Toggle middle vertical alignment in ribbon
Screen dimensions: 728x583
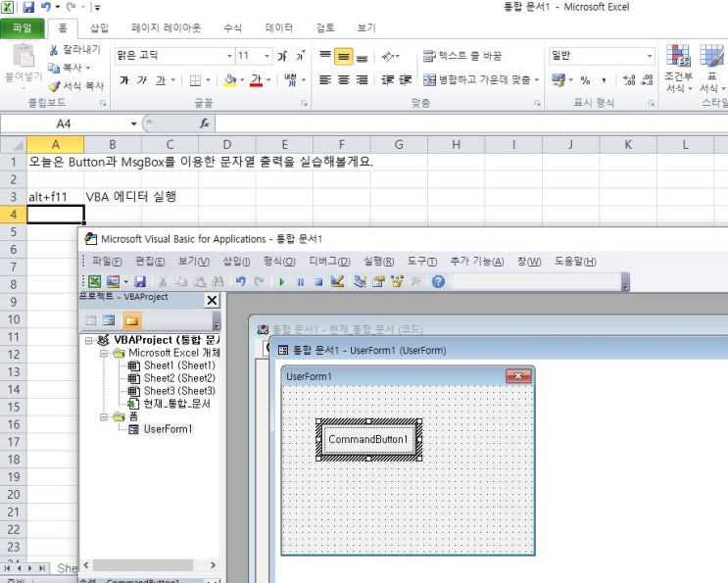pyautogui.click(x=344, y=57)
